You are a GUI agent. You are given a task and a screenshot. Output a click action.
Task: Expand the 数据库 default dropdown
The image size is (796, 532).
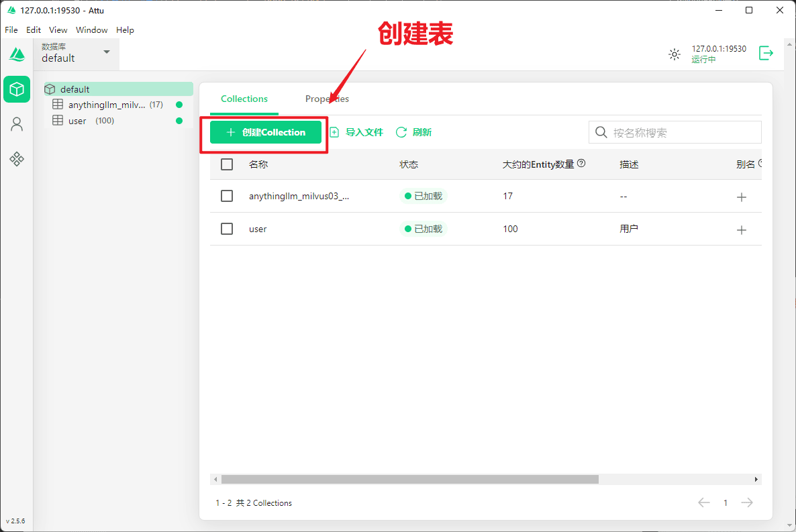106,52
